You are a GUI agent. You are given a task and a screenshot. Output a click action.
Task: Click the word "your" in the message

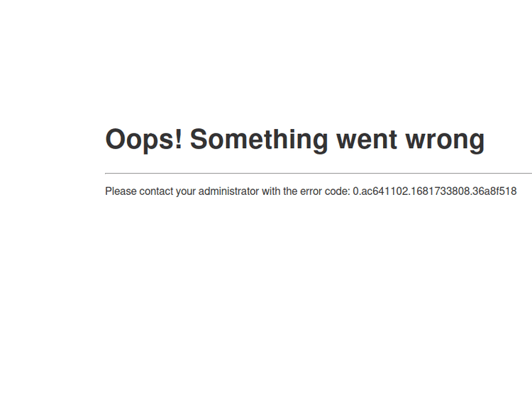click(186, 192)
